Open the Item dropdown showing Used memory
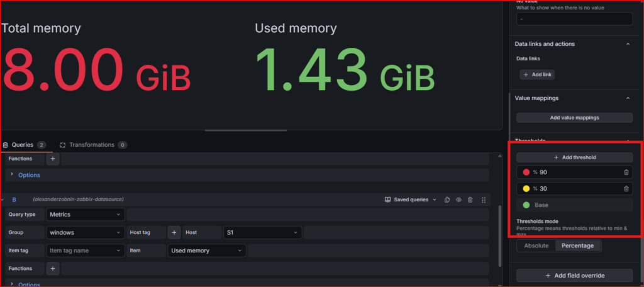Image resolution: width=644 pixels, height=287 pixels. tap(206, 250)
